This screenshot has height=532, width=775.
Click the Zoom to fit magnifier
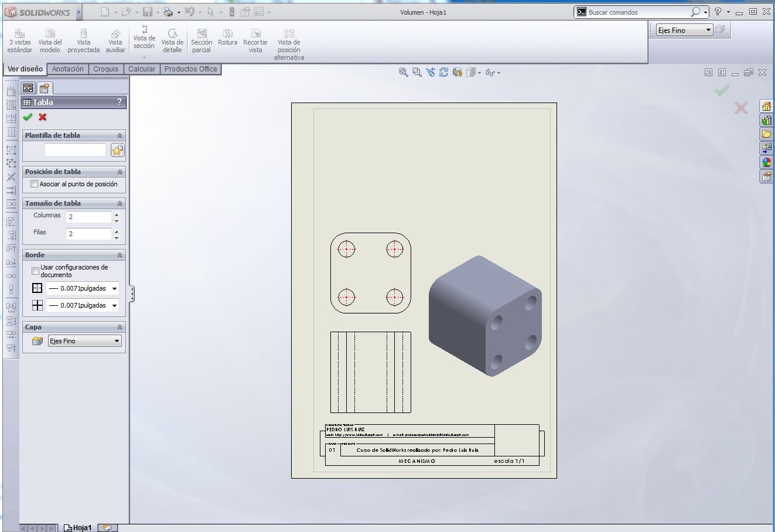click(403, 72)
